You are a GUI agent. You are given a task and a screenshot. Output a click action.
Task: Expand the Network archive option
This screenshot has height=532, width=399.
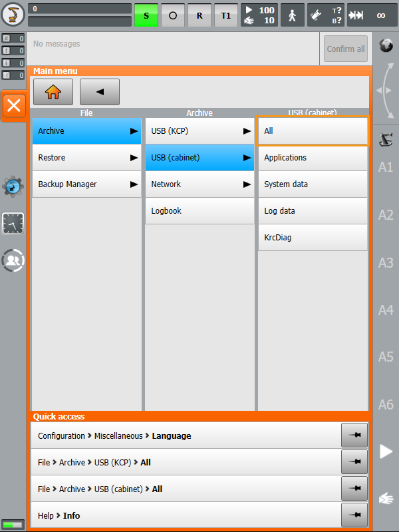click(x=199, y=184)
